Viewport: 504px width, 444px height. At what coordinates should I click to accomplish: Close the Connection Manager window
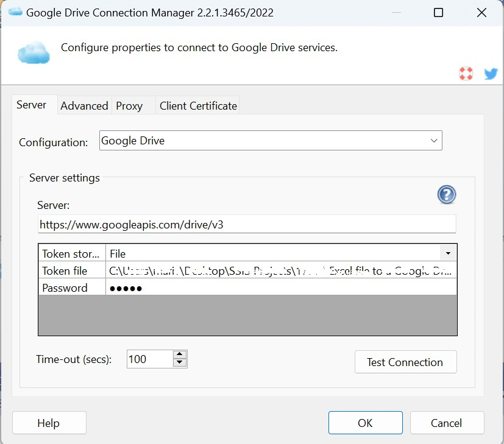coord(481,13)
